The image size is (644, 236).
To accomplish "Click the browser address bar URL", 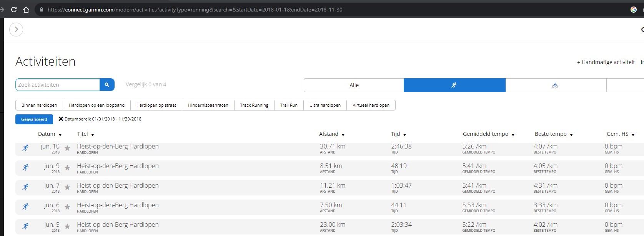I will click(195, 10).
